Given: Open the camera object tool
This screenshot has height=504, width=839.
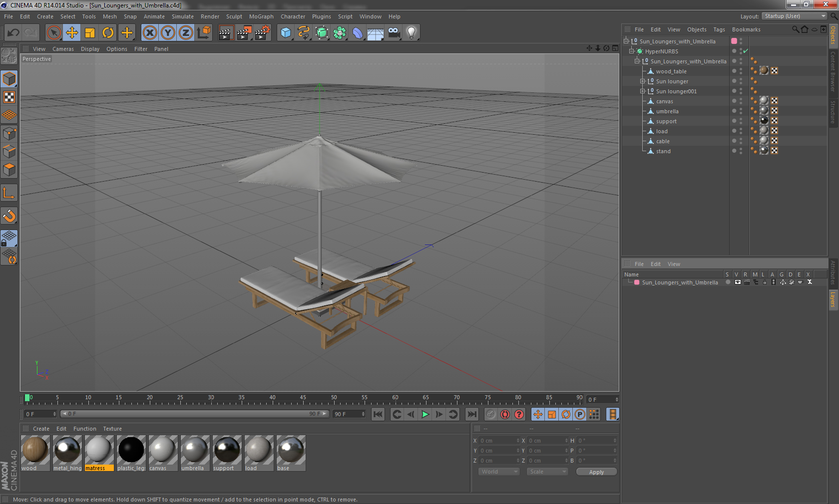Looking at the screenshot, I should [x=394, y=33].
